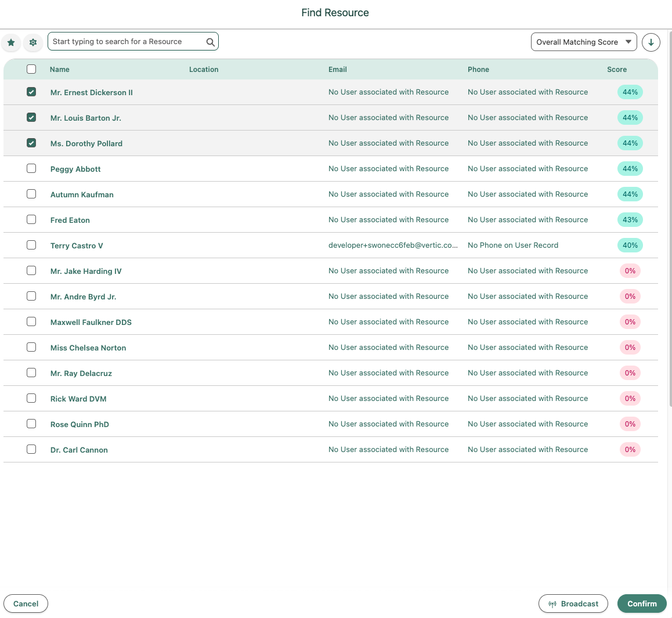Click the Cancel button
672x618 pixels.
click(x=26, y=603)
